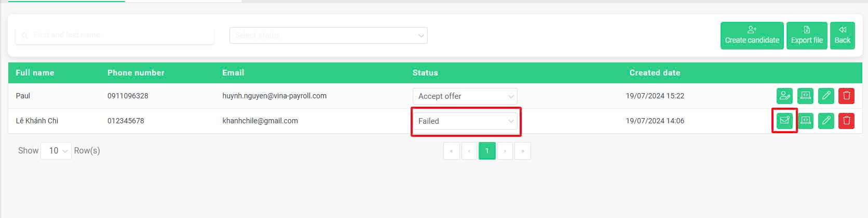Click the Create candidate button

(752, 35)
